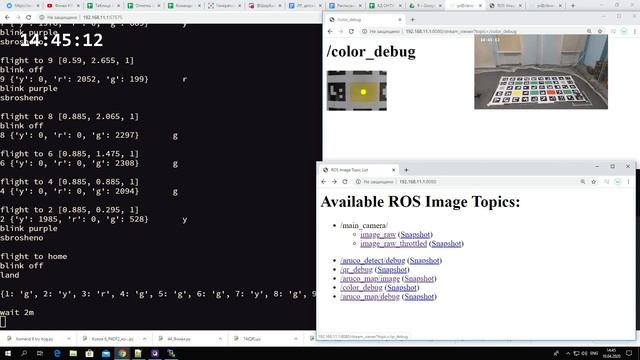Open Chrome menu in ROS Image Topic window
This screenshot has width=640, height=360.
(629, 182)
